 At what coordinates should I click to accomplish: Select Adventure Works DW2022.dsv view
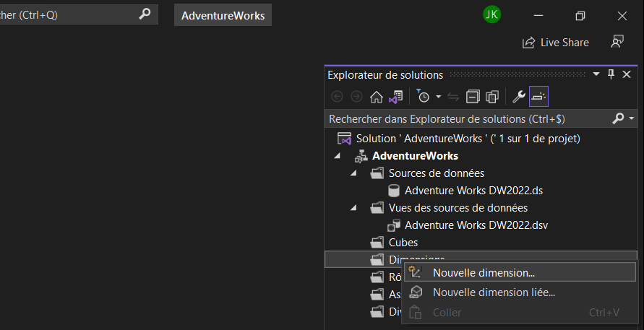point(476,225)
